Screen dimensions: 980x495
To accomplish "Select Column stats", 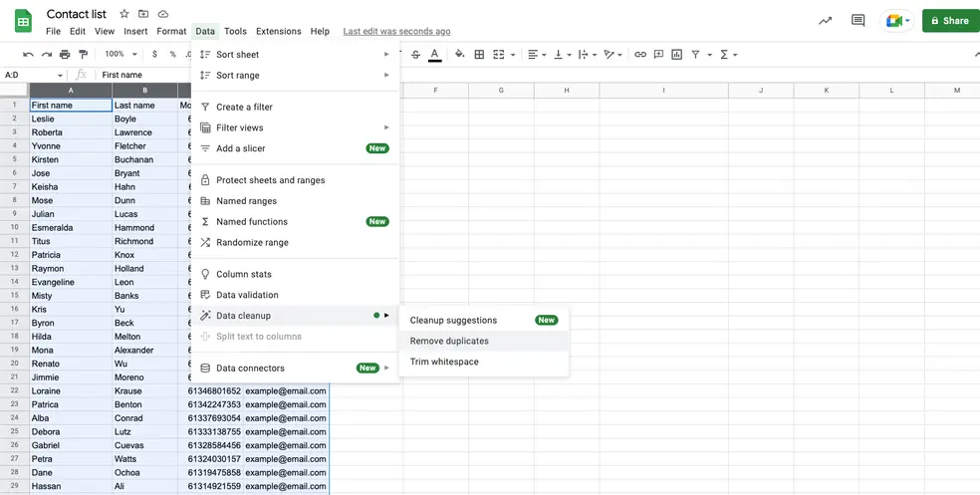I will coord(295,274).
